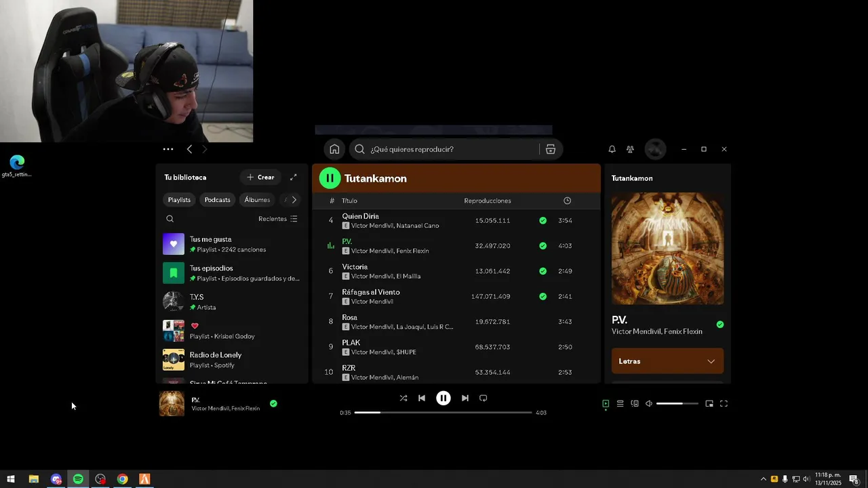Click the green pause button beside Tutankamon
Image resolution: width=868 pixels, height=488 pixels.
pyautogui.click(x=330, y=178)
